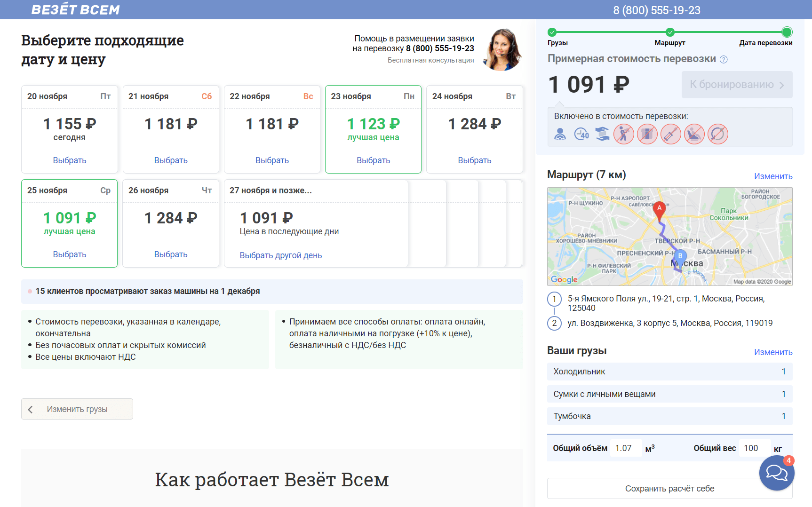Call the header phone number 8 (800) 555-19-23
This screenshot has width=812, height=507.
pos(657,10)
